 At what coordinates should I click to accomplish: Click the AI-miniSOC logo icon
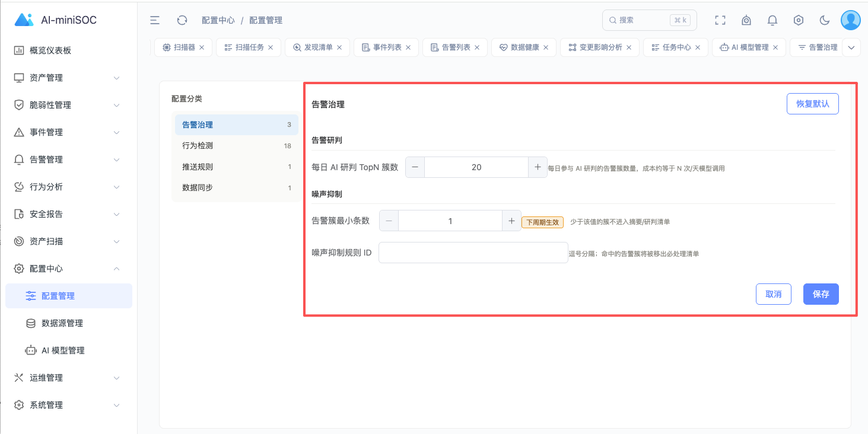point(24,20)
